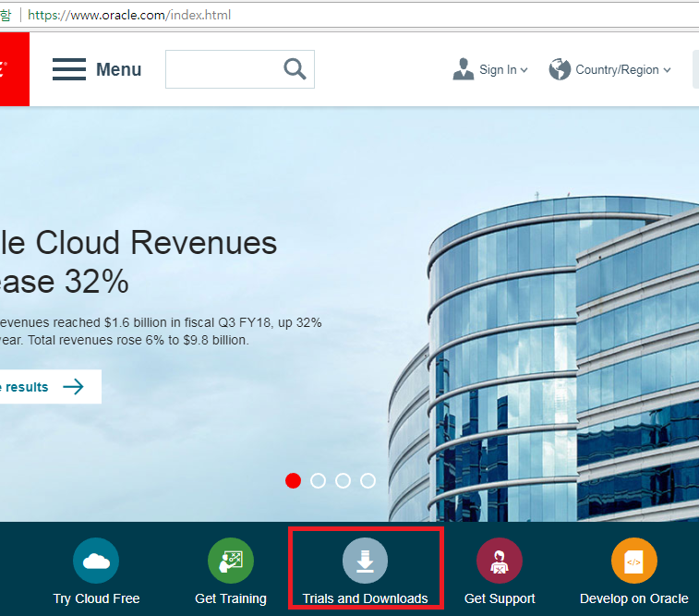Open the hamburger Menu icon
The height and width of the screenshot is (616, 699).
[x=69, y=69]
